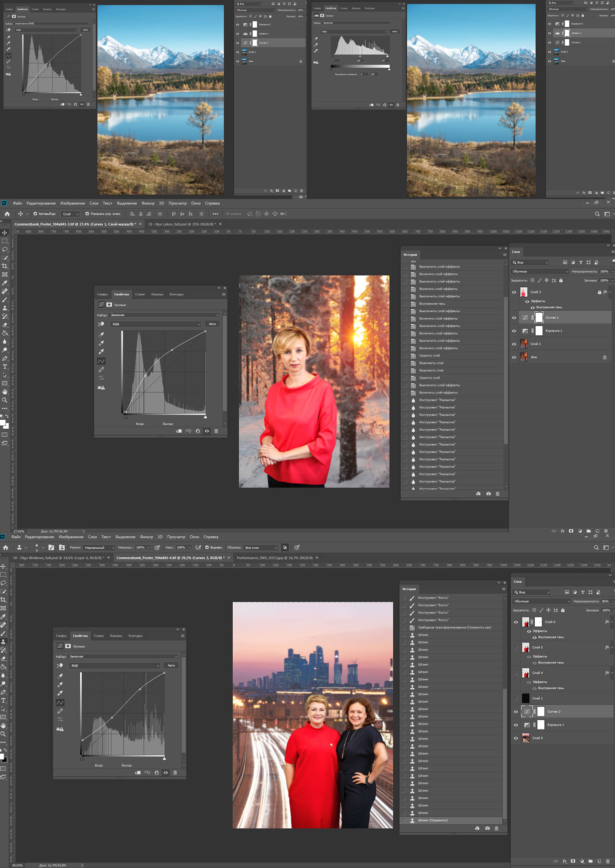This screenshot has height=868, width=615.
Task: Open the Обычные blend mode dropdown in winter portrait Layers
Action: [540, 271]
